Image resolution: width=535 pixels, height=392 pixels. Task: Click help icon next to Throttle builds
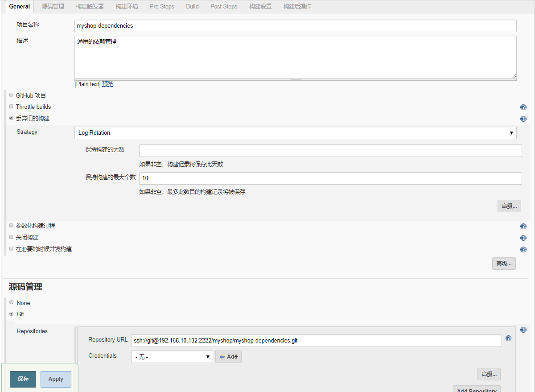[x=523, y=107]
